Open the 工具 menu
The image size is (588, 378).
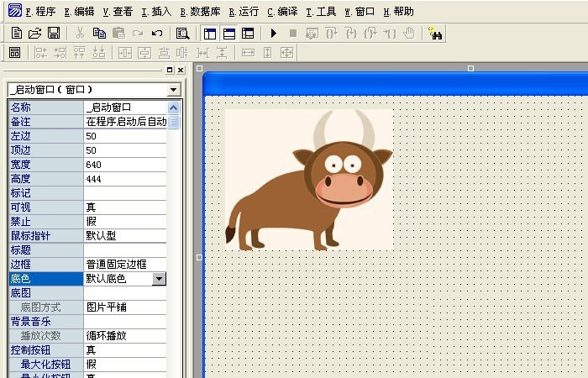[x=321, y=12]
